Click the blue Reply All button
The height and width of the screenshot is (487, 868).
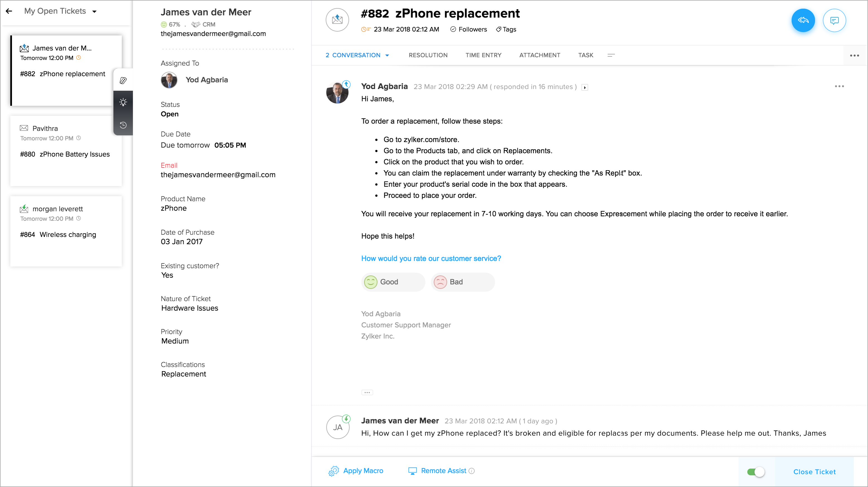803,21
